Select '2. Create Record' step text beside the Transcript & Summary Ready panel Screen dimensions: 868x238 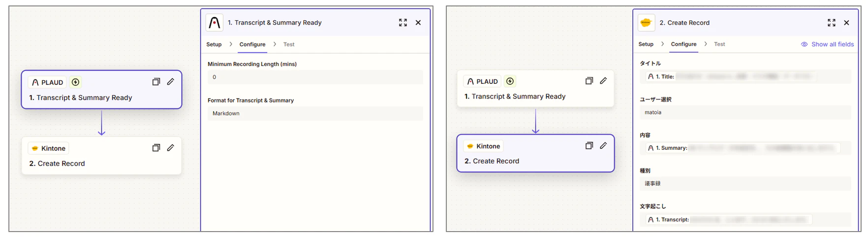[57, 164]
